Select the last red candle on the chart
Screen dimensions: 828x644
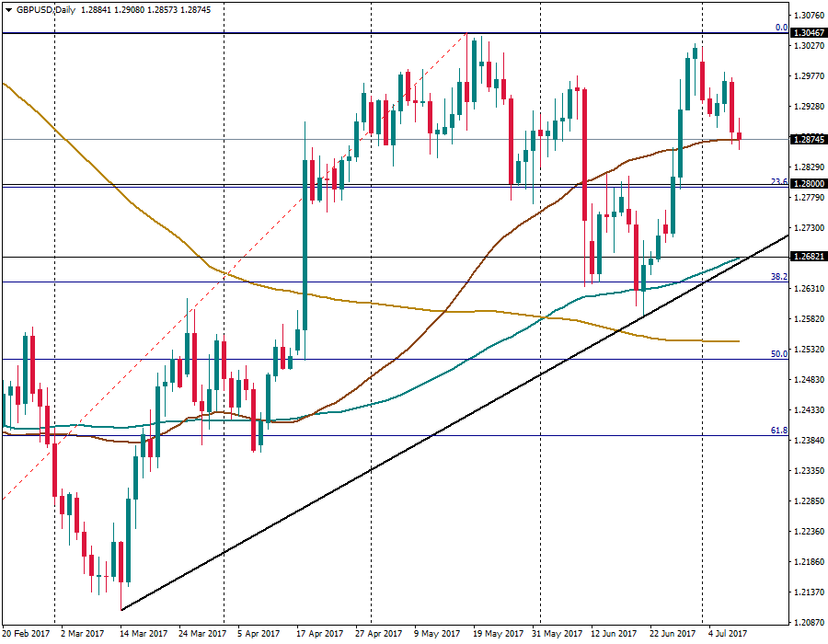pyautogui.click(x=740, y=136)
